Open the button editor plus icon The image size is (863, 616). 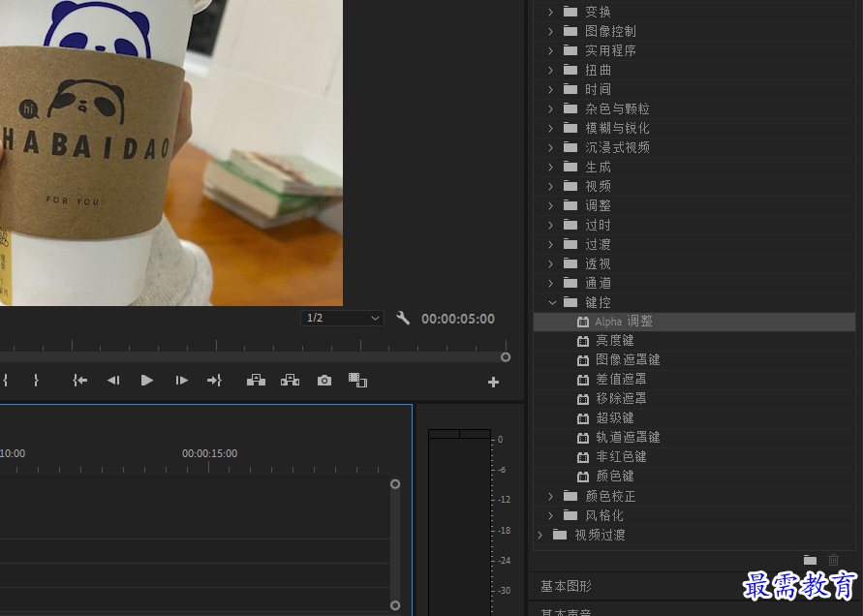pyautogui.click(x=493, y=382)
